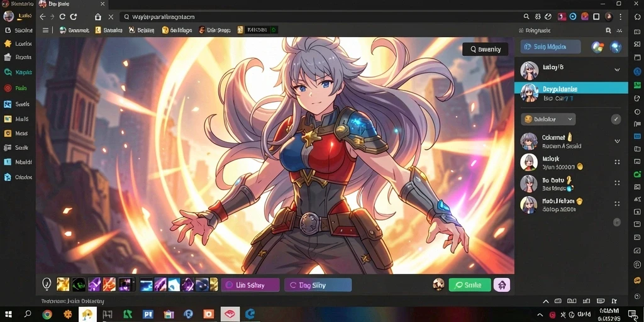Expand the chevron beside the first avatar entry

pos(617,70)
